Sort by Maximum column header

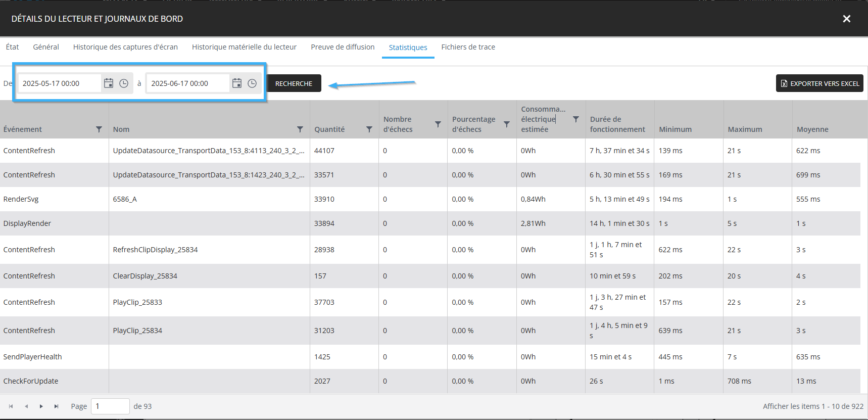(745, 129)
